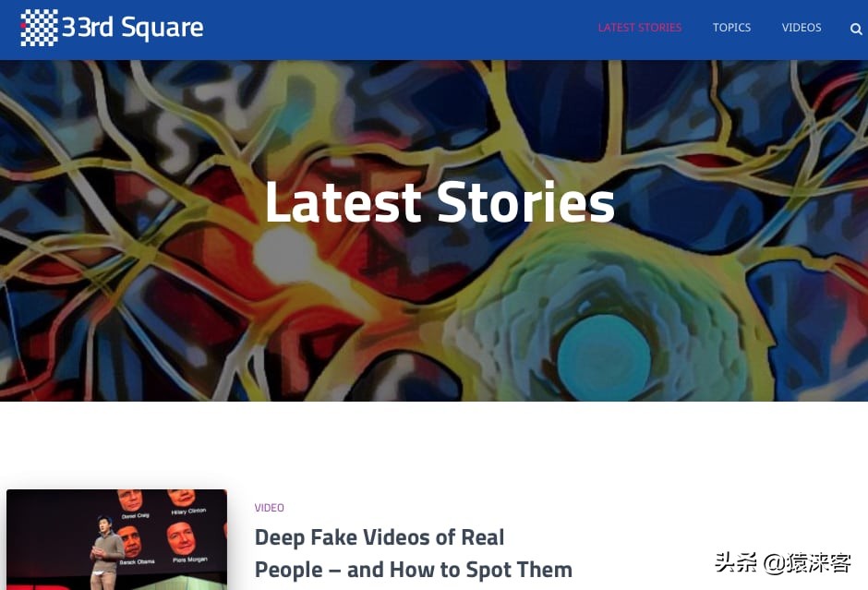The width and height of the screenshot is (868, 590).
Task: Click the turquoise nucleus in the banner image
Action: (603, 357)
